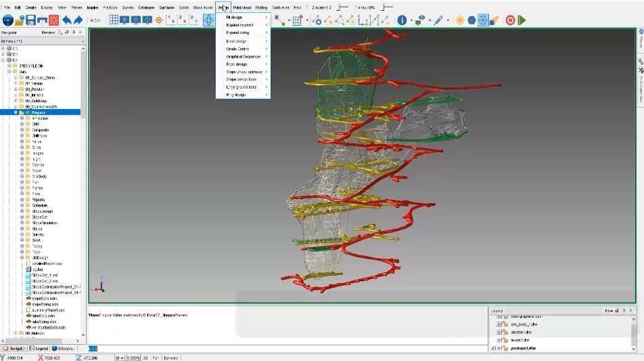644x361 pixels.
Task: Toggle the active checkmark on pickups1 layer
Action: [x=494, y=348]
